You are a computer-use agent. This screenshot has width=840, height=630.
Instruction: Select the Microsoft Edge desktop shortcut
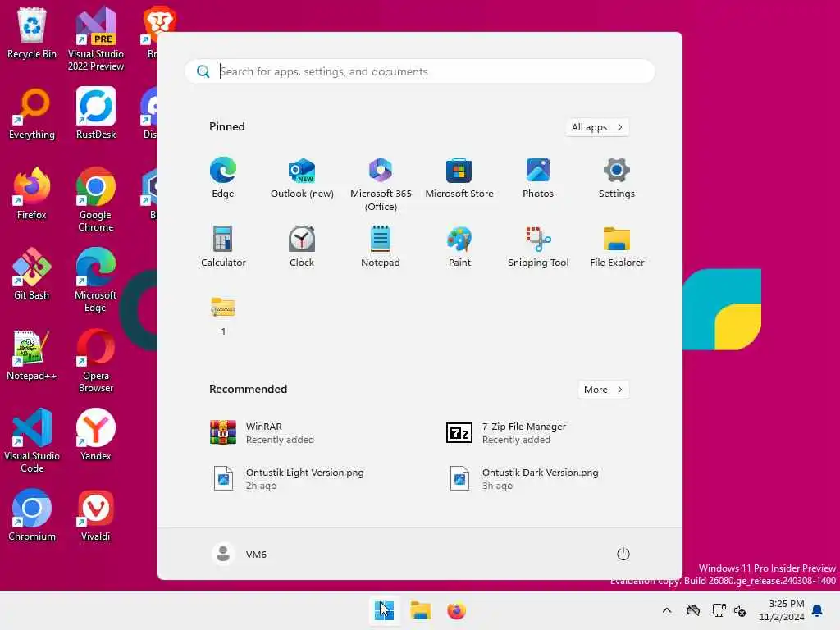(x=96, y=280)
